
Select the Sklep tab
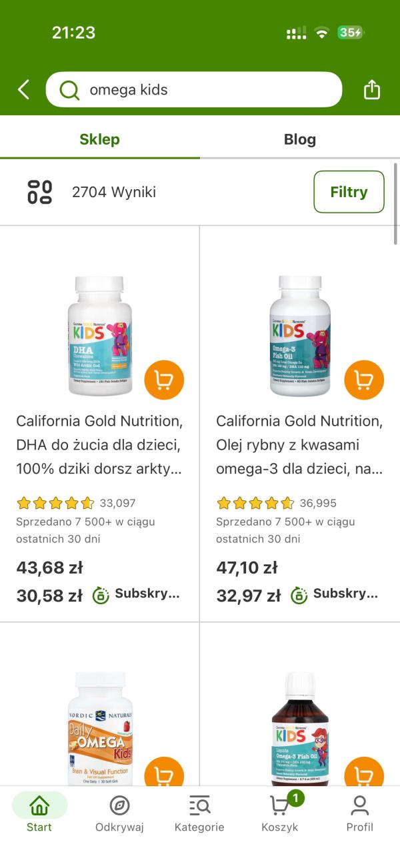point(99,139)
